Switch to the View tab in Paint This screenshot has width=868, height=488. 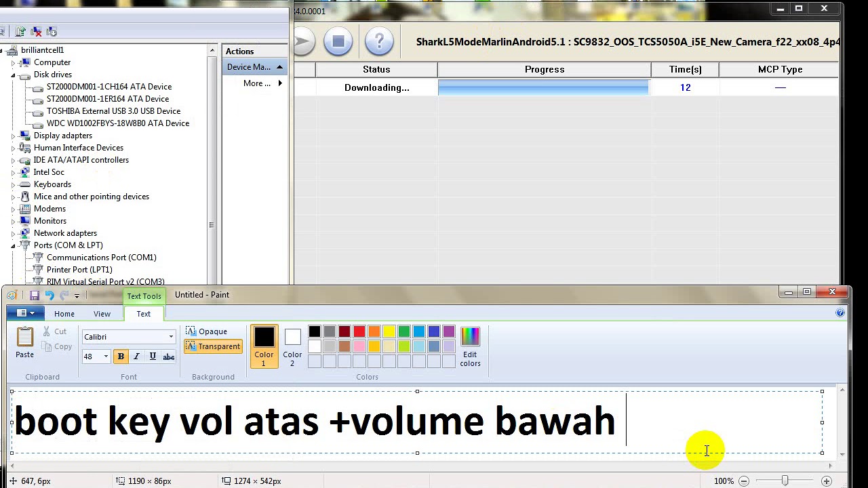click(x=102, y=314)
